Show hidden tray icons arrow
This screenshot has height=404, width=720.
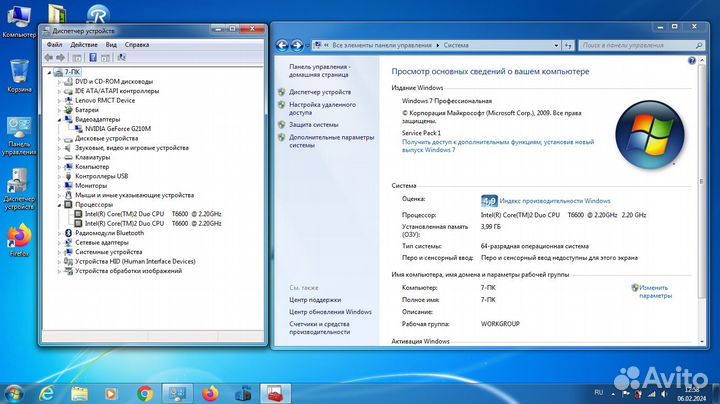[613, 394]
